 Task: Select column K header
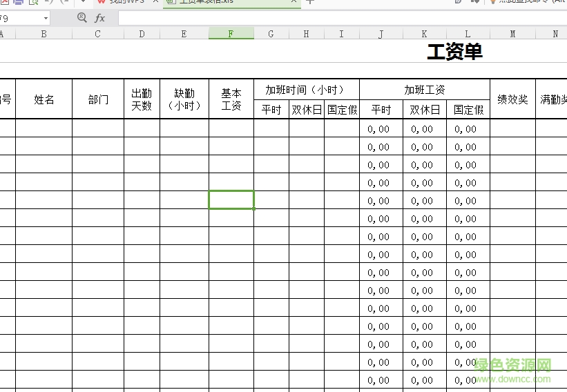point(425,34)
